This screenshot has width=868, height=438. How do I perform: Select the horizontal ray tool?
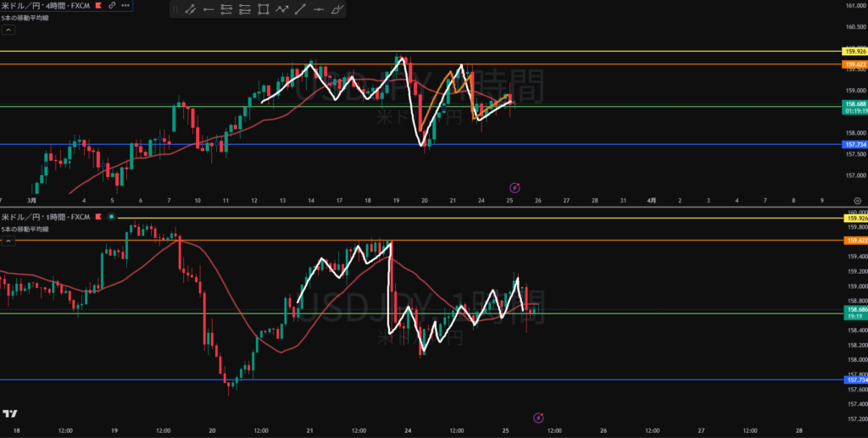[209, 10]
